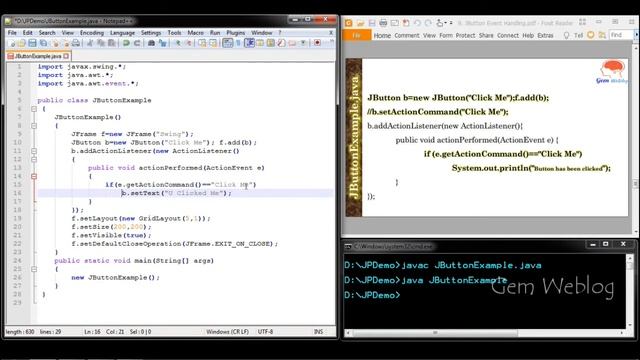Collapse the constructor fold marker at line 8
Screen dimensions: 640x360
coord(34,126)
